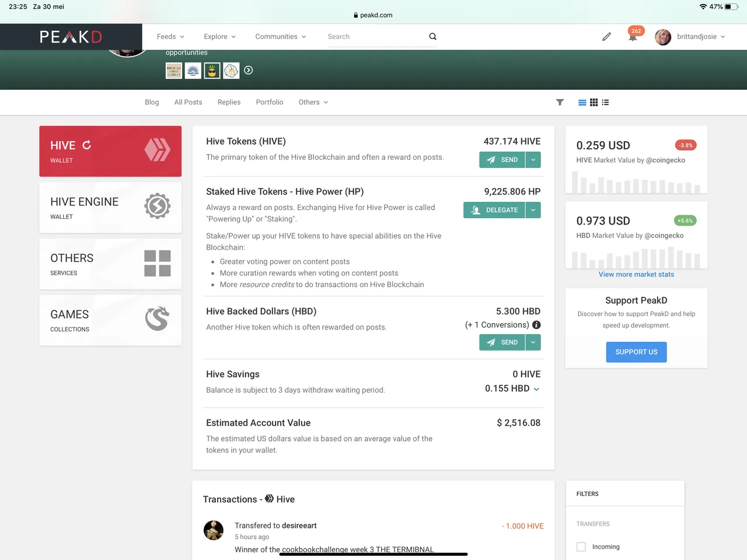Switch to blue list layout view
747x560 pixels.
pyautogui.click(x=582, y=102)
